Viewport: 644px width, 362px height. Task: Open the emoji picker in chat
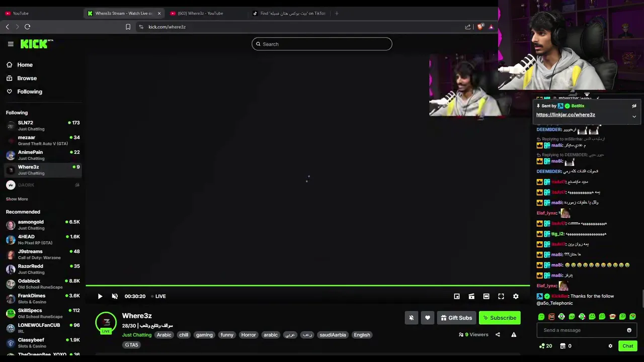(x=629, y=330)
